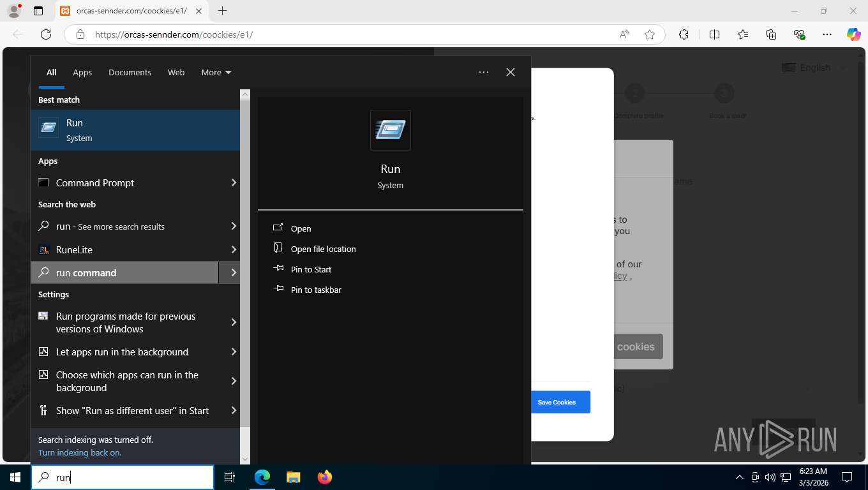Viewport: 868px width, 490px height.
Task: Expand 'run - See more search results' arrow
Action: pos(233,226)
